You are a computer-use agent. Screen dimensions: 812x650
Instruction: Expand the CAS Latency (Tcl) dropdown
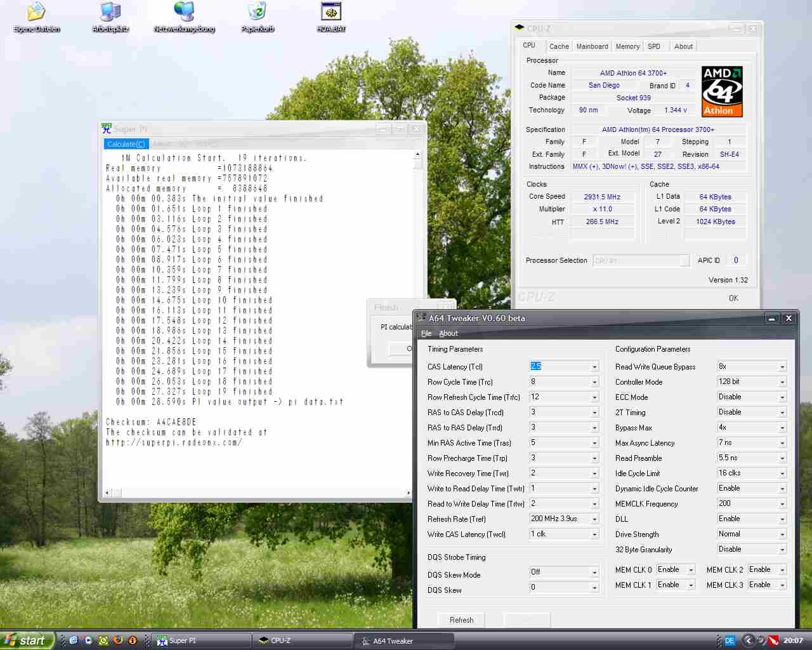click(x=594, y=367)
